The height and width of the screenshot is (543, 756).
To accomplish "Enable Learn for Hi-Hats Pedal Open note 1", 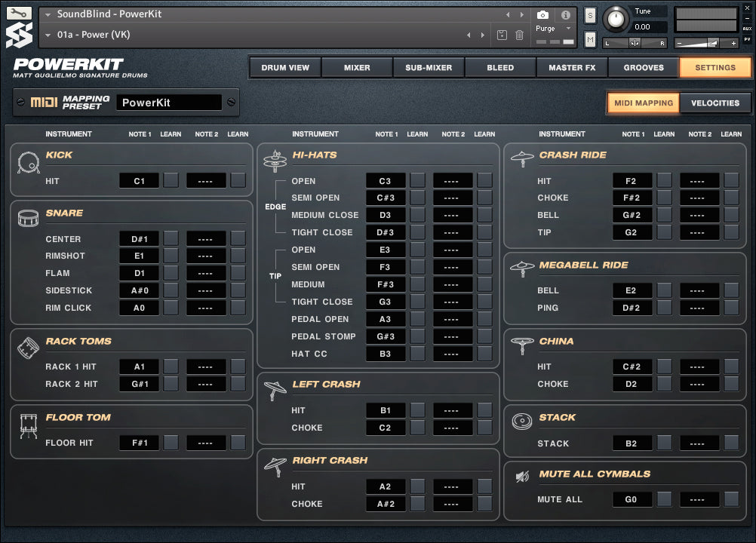I will pos(417,318).
